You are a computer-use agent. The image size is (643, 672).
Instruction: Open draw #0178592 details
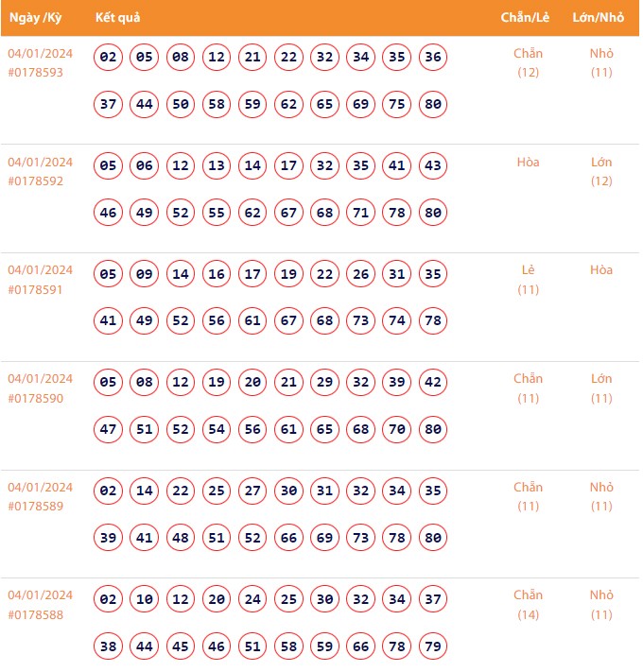pos(36,181)
